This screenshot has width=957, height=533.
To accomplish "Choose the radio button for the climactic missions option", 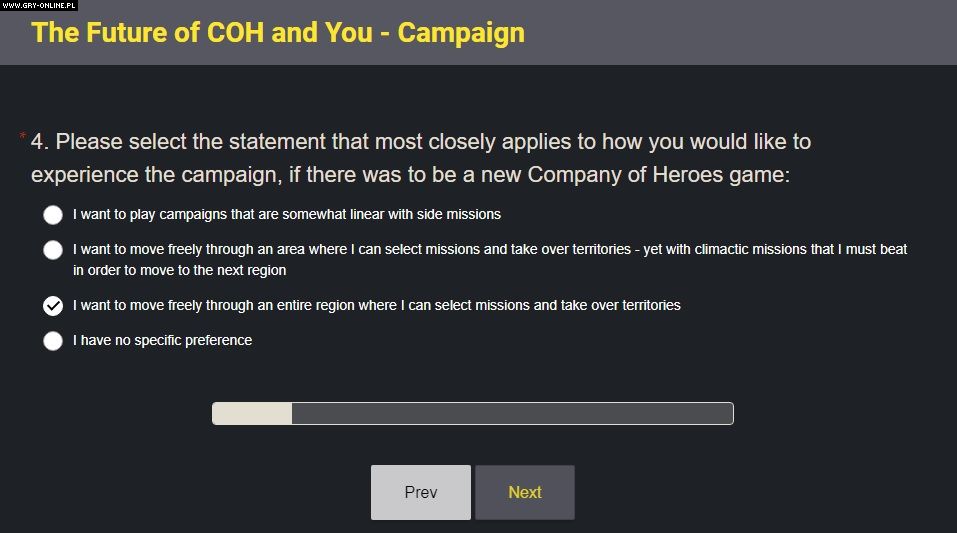I will 53,250.
